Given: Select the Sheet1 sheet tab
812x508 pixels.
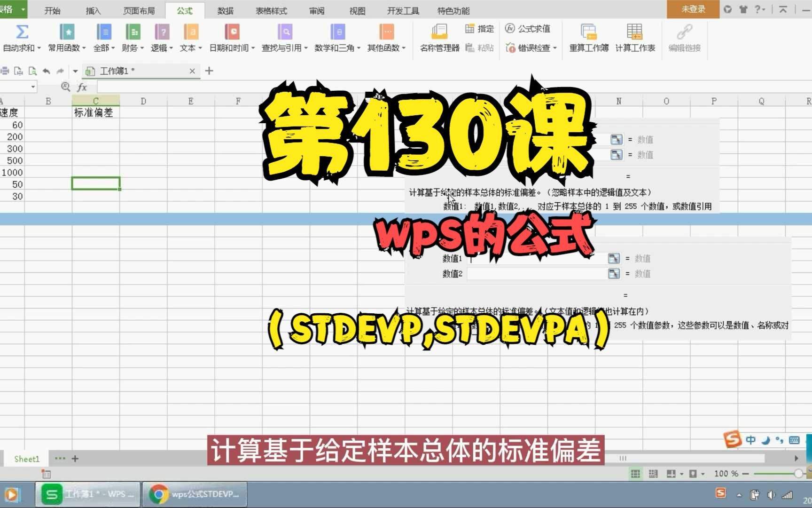Looking at the screenshot, I should click(x=26, y=459).
